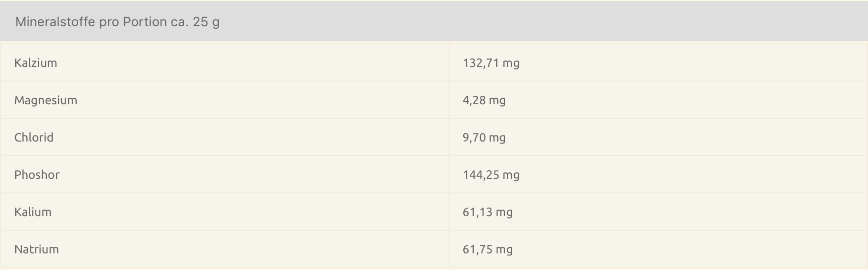Image resolution: width=868 pixels, height=270 pixels.
Task: Select the Phoshor row label
Action: pyautogui.click(x=37, y=175)
